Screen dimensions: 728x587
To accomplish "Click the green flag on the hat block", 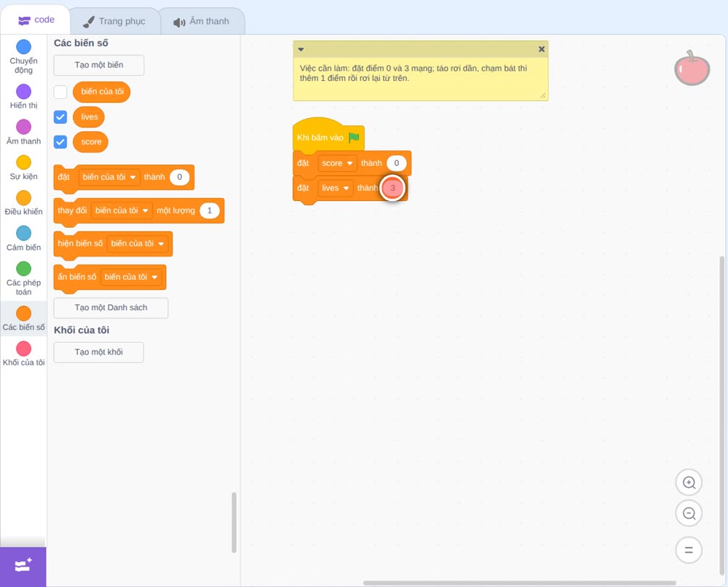I will (x=355, y=138).
